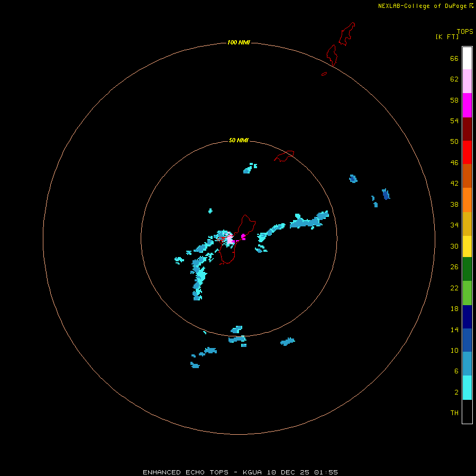Click the 50 NMI range ring label
Screen dimensions: 476x476
click(239, 140)
